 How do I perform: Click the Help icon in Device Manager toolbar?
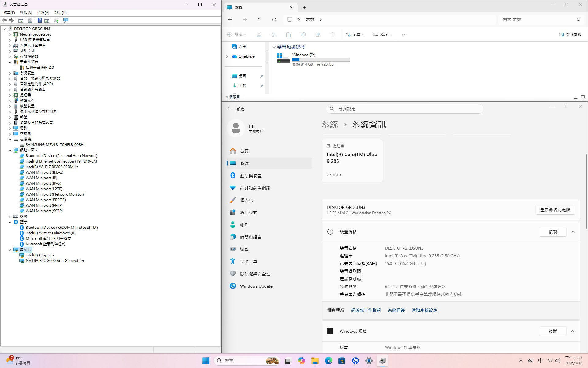point(40,20)
